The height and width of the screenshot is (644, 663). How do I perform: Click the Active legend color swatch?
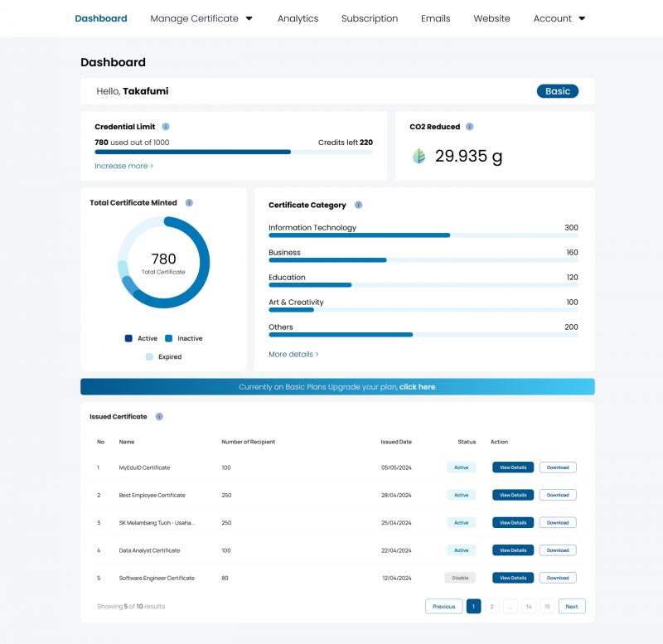(128, 338)
